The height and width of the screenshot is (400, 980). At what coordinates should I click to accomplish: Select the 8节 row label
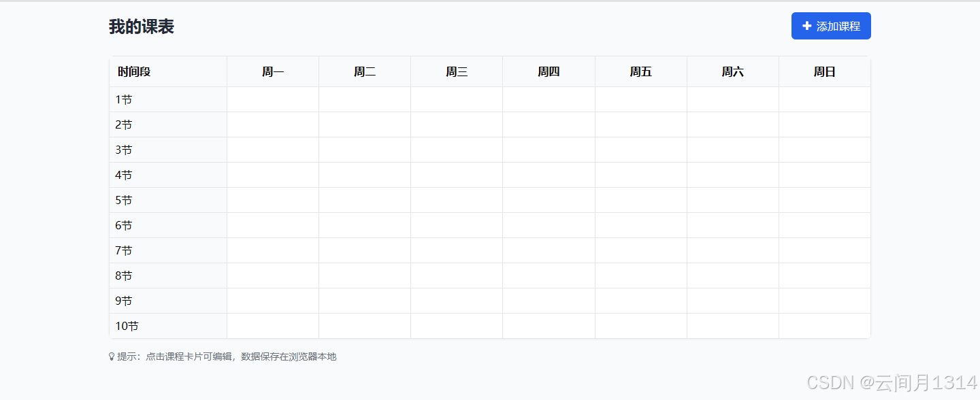point(123,276)
